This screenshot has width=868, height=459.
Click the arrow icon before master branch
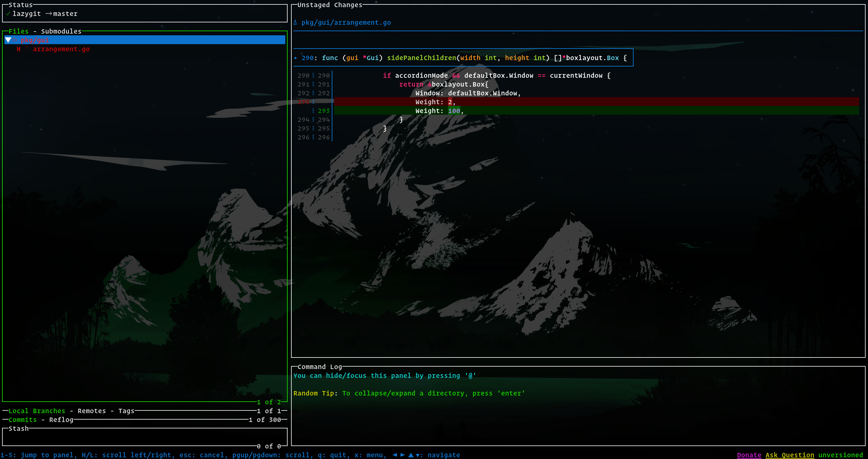point(49,14)
